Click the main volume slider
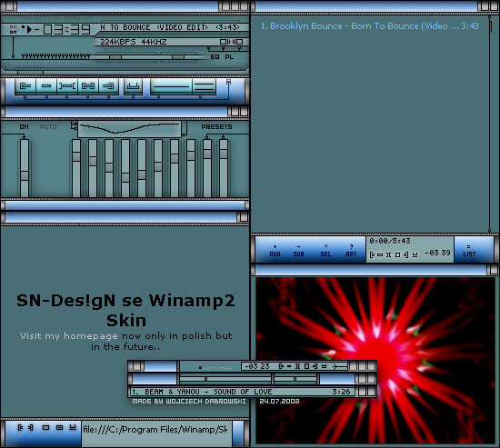 126,57
